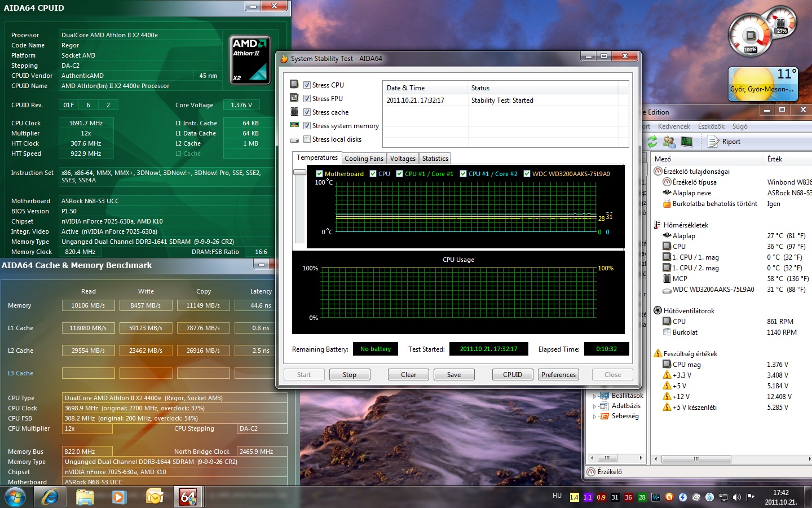Open the Action Center flag tray icon
812x508 pixels.
pyautogui.click(x=750, y=497)
